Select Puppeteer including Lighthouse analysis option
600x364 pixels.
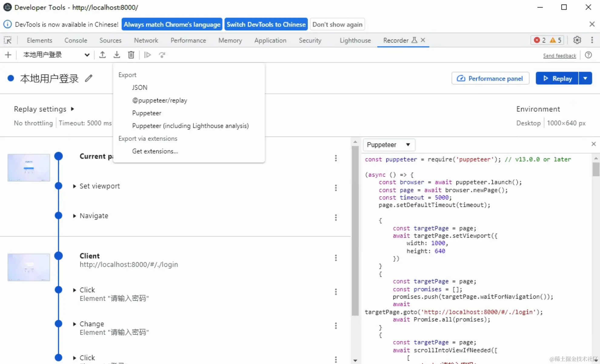click(x=190, y=126)
